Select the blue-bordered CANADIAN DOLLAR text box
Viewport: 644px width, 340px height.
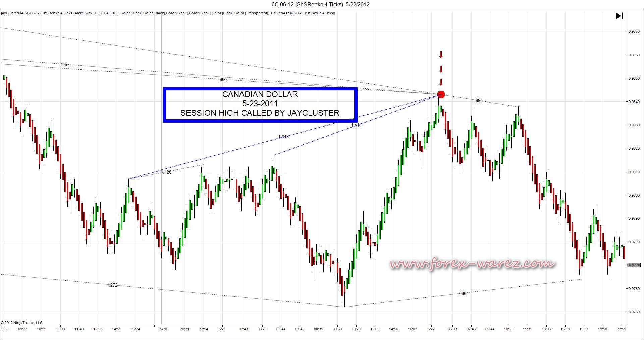click(x=260, y=105)
